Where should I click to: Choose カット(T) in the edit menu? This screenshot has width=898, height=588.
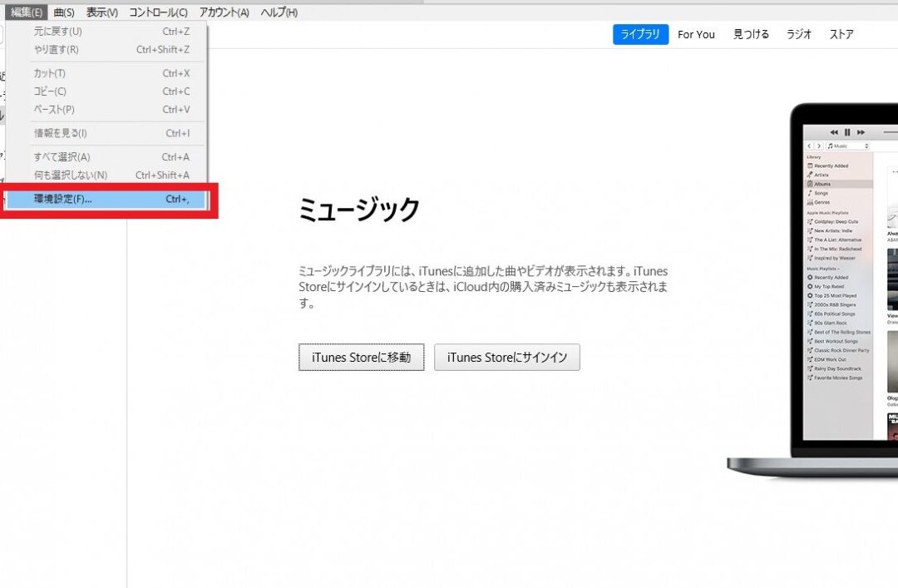click(x=106, y=73)
